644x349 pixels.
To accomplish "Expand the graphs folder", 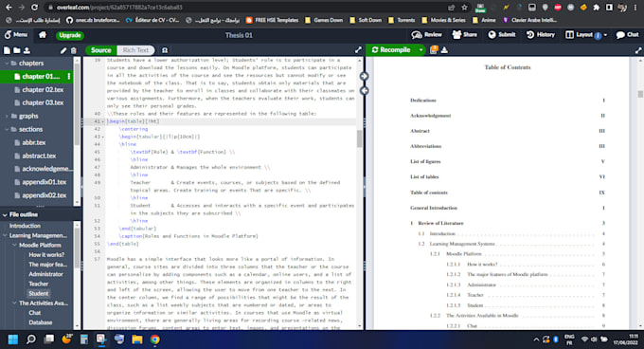I will pos(7,117).
